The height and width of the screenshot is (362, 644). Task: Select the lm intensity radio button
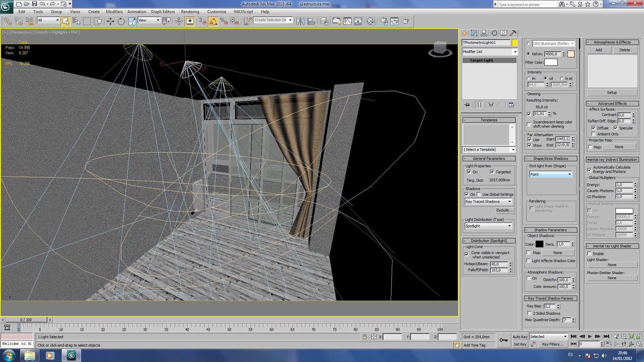coord(528,78)
